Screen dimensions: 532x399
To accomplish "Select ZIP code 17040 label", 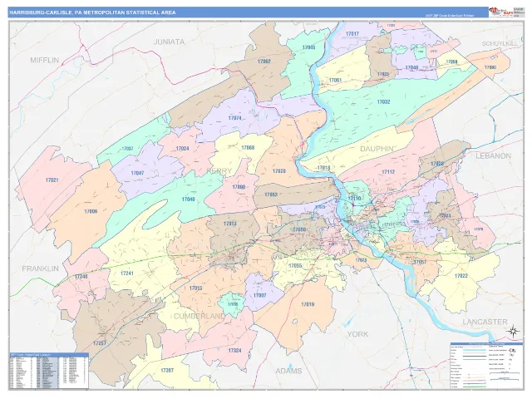I will [x=189, y=199].
